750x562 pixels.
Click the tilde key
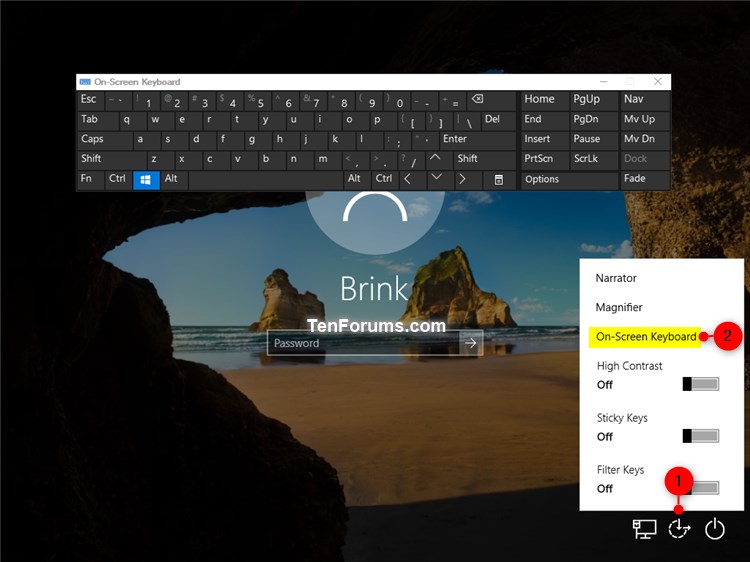click(118, 101)
